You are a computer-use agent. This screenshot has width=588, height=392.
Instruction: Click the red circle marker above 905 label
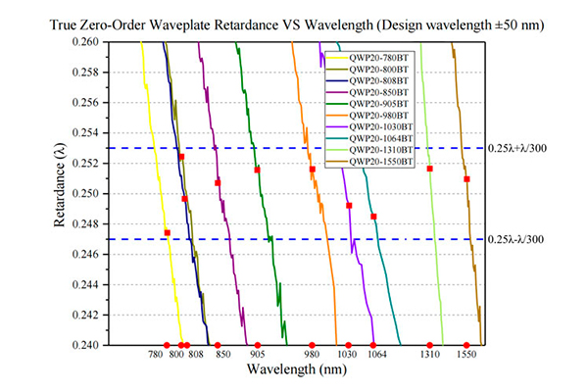coord(257,345)
